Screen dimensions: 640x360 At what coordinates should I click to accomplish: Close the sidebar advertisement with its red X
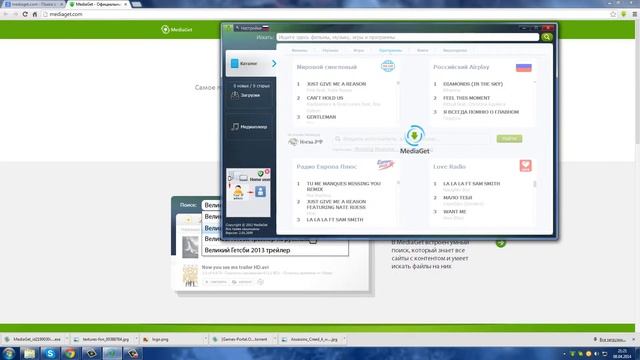[267, 171]
